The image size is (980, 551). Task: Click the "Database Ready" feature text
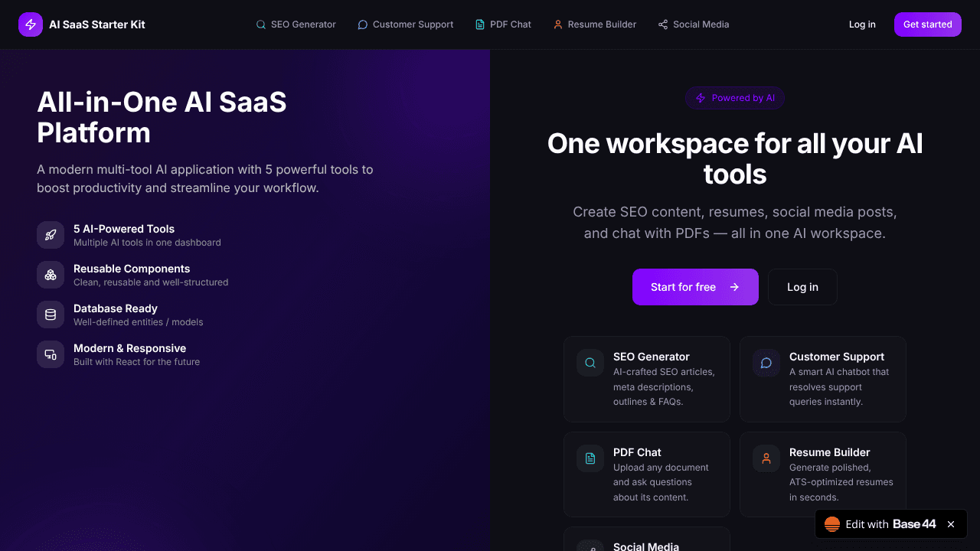pos(116,308)
